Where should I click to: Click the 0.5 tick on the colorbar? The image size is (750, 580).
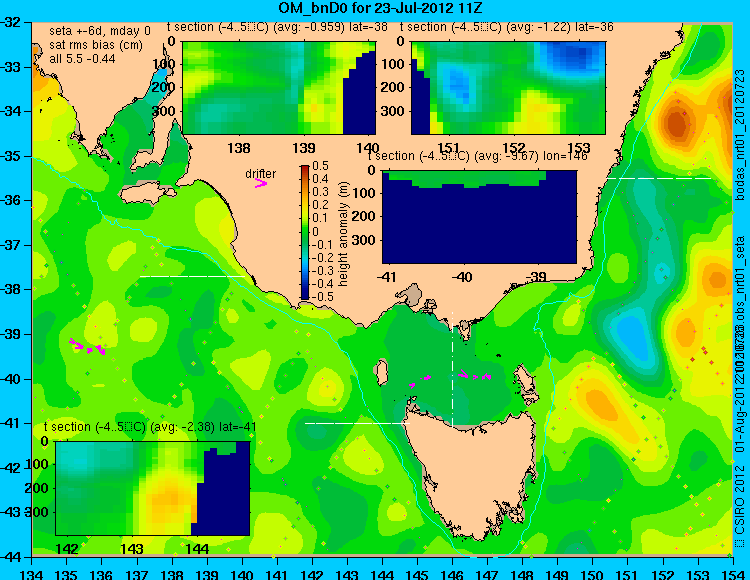(320, 166)
